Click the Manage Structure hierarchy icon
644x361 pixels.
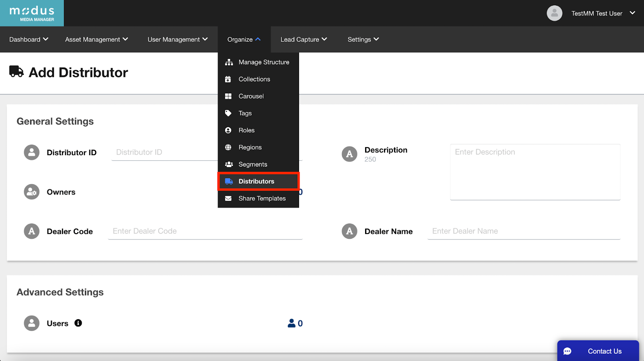click(229, 62)
